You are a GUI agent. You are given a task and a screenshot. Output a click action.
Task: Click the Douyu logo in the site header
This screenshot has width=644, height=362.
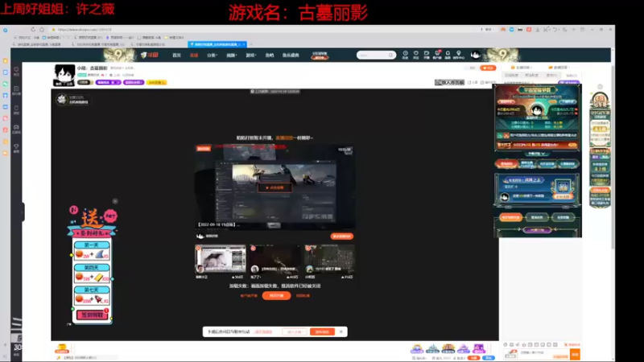(150, 55)
